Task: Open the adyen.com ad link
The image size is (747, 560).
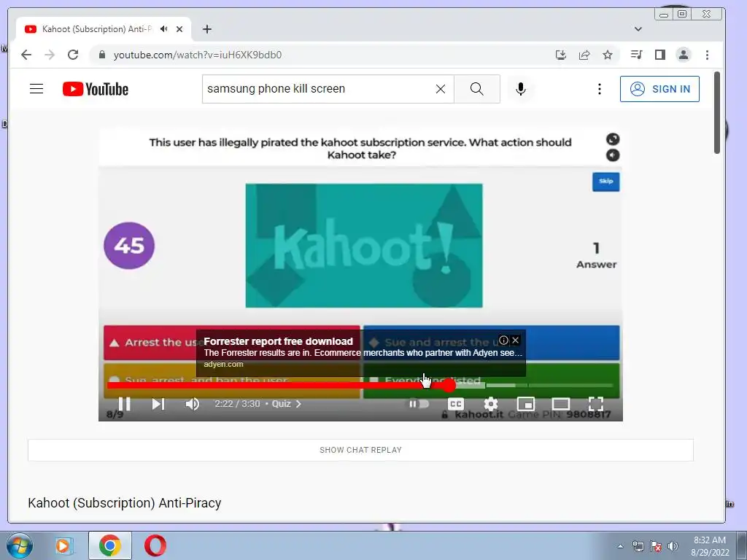Action: (223, 365)
